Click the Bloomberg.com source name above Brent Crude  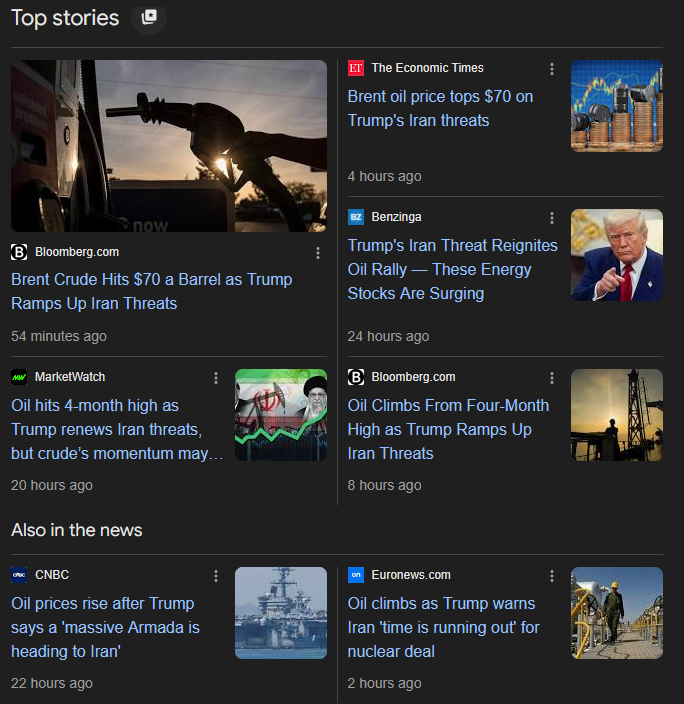77,252
